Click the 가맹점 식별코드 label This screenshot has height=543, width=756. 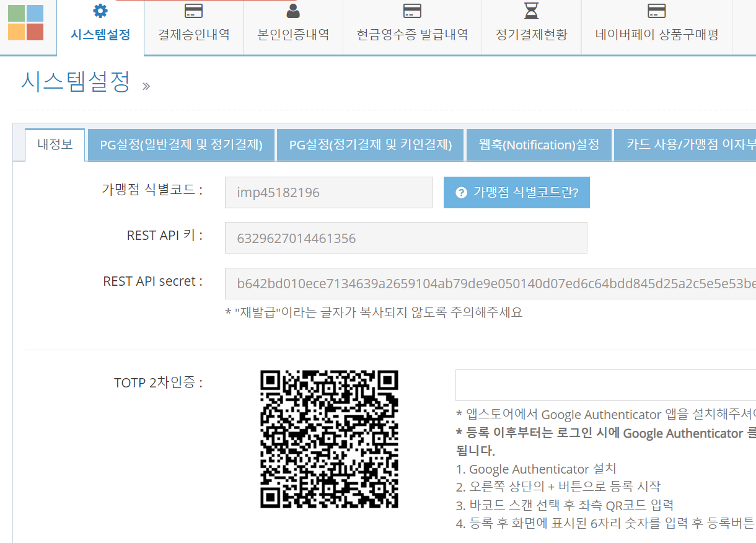click(152, 190)
